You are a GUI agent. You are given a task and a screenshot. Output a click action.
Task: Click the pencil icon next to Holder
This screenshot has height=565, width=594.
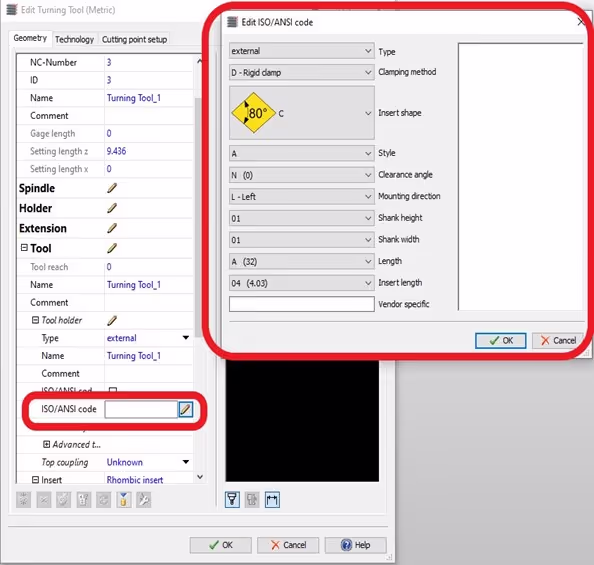112,208
